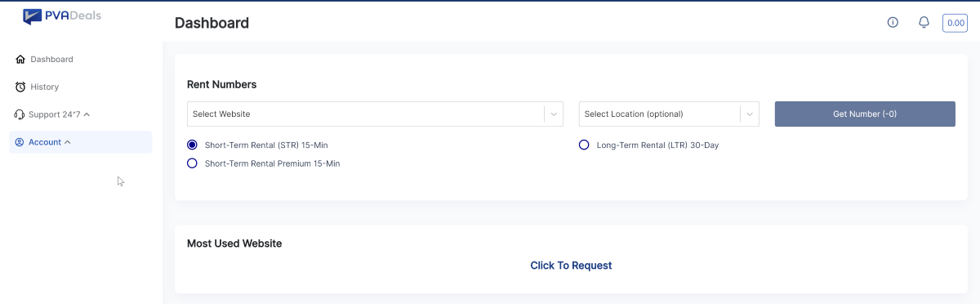This screenshot has height=304, width=980.
Task: Click the Click To Request link
Action: click(571, 266)
